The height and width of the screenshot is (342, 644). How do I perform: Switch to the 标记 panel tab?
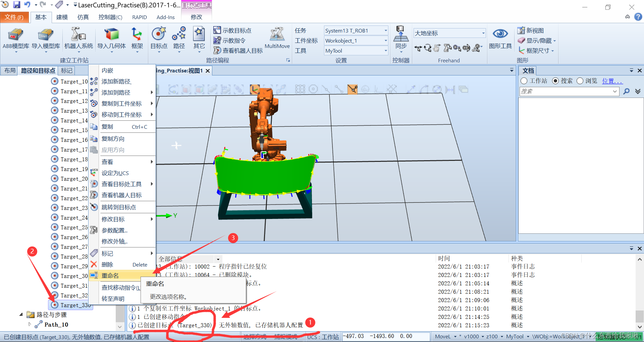coord(66,70)
